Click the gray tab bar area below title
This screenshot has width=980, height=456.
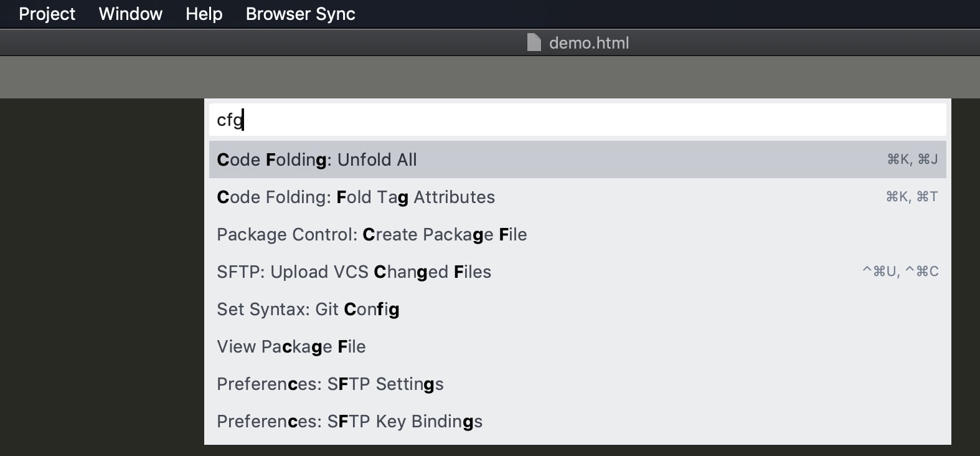point(490,77)
